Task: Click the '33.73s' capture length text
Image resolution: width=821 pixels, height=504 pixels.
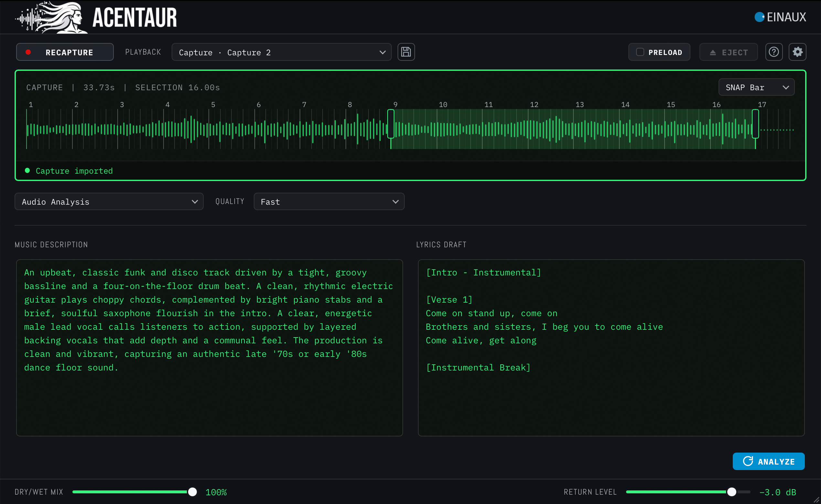Action: tap(99, 87)
